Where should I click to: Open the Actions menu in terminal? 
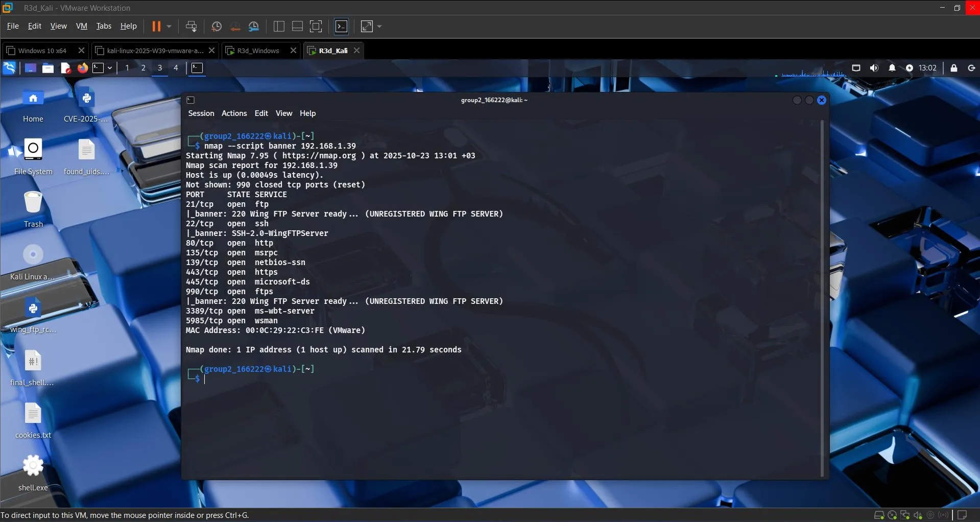(x=234, y=113)
